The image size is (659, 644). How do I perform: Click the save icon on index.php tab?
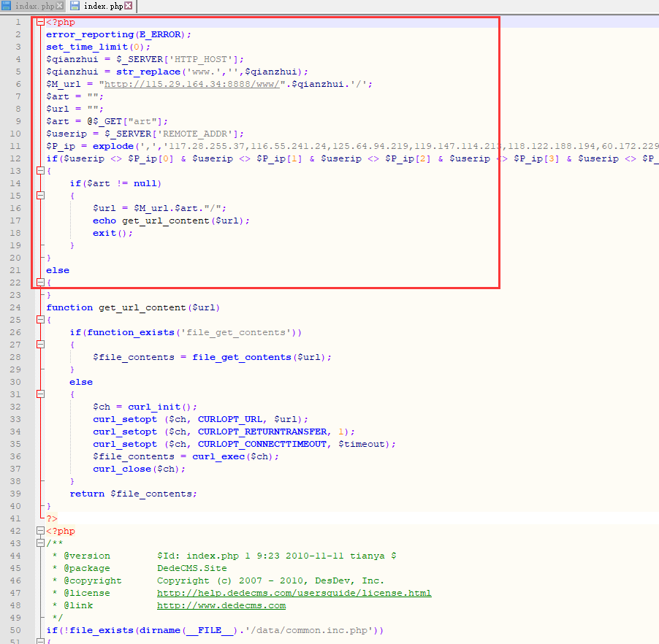pyautogui.click(x=75, y=6)
